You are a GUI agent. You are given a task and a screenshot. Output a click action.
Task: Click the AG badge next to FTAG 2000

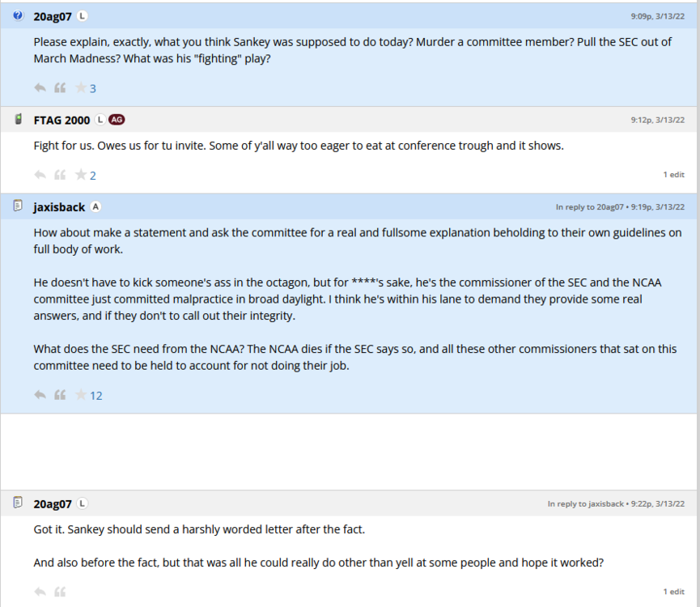click(x=117, y=120)
